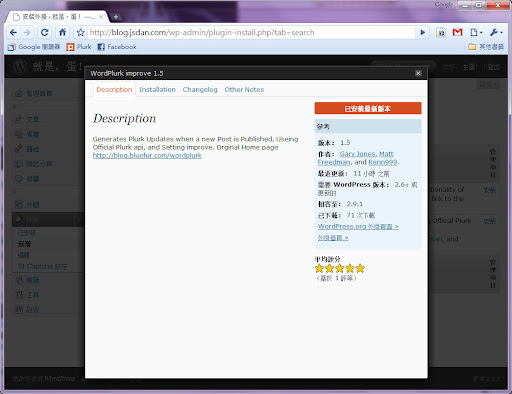Viewport: 512px width, 394px height.
Task: Click the extension icon left of Gmail
Action: point(441,32)
